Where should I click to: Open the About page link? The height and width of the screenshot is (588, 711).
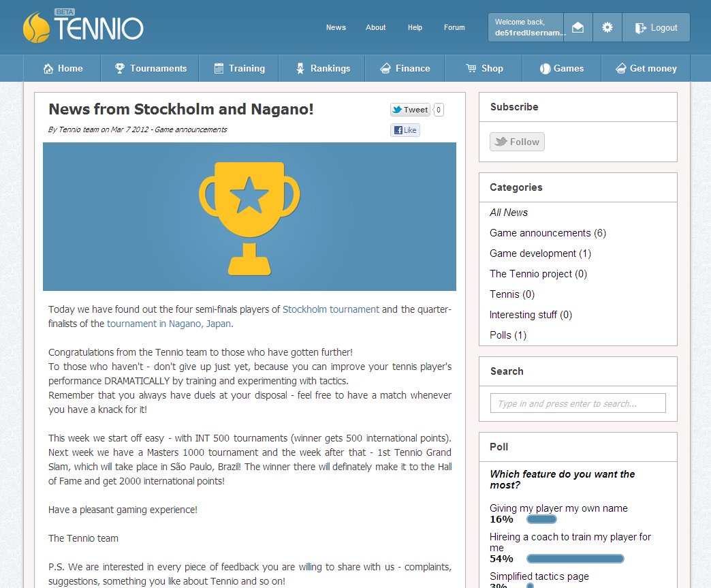[376, 28]
